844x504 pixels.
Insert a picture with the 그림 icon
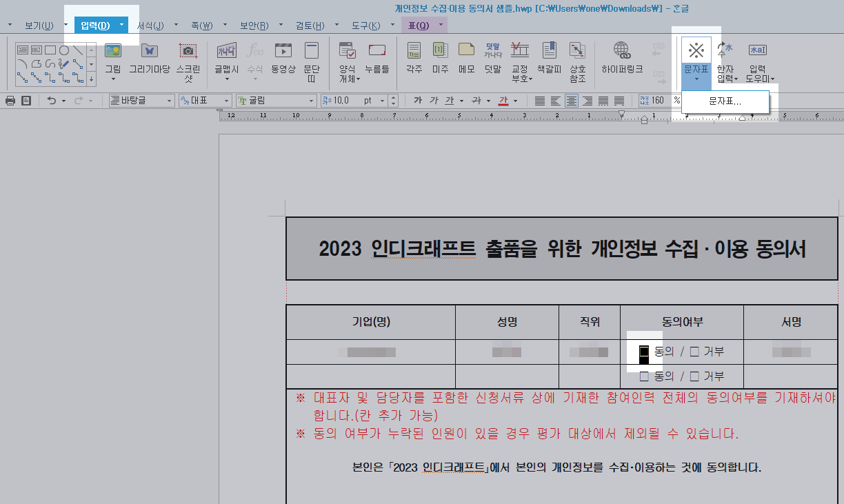112,51
